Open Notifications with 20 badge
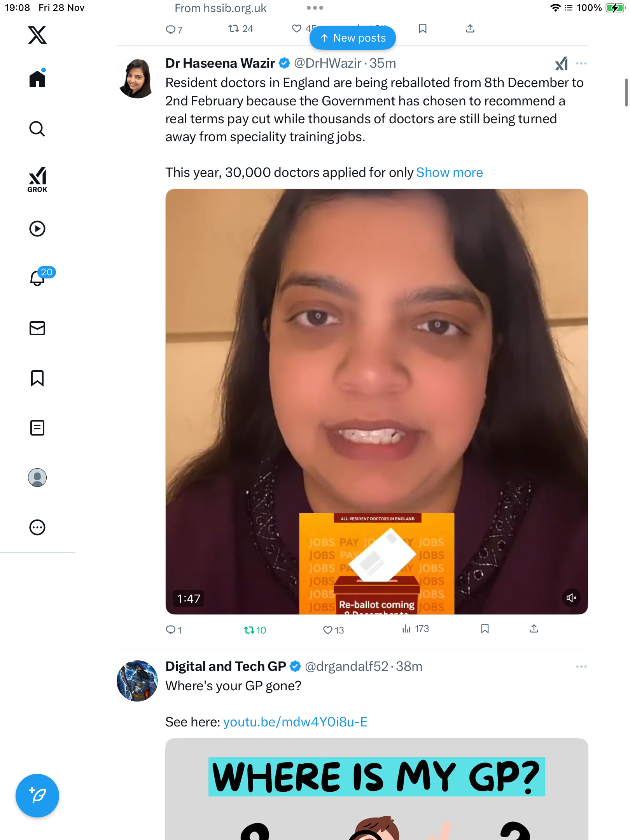This screenshot has height=840, width=630. (38, 278)
